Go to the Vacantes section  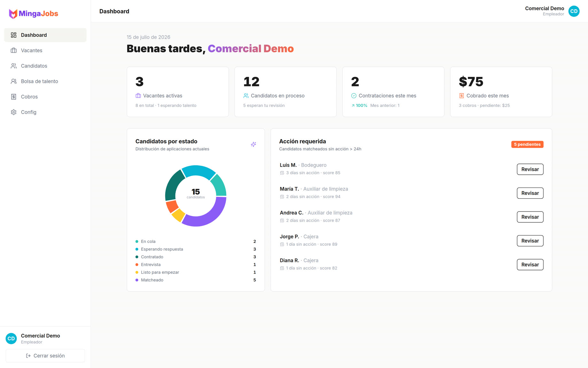pos(45,50)
